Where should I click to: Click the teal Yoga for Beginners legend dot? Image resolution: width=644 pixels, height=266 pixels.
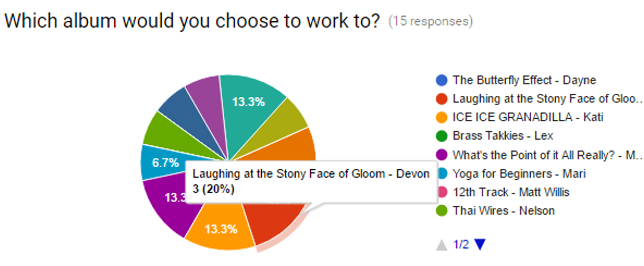(441, 174)
